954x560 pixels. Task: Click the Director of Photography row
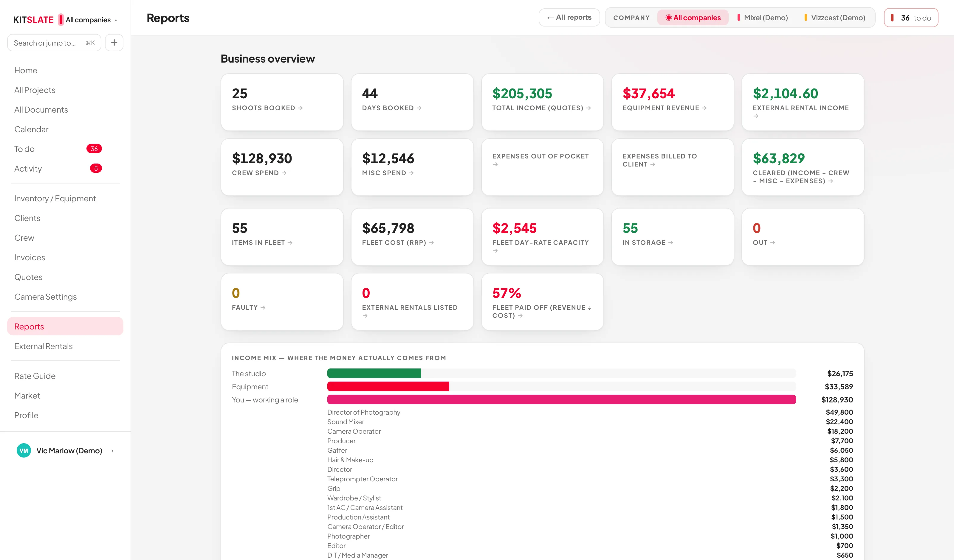click(x=590, y=413)
